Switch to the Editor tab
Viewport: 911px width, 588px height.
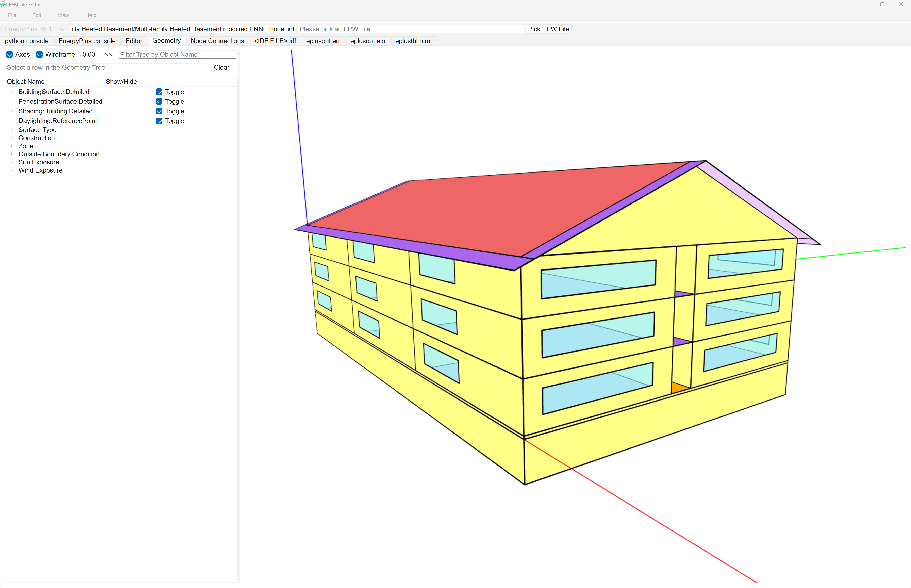tap(134, 41)
